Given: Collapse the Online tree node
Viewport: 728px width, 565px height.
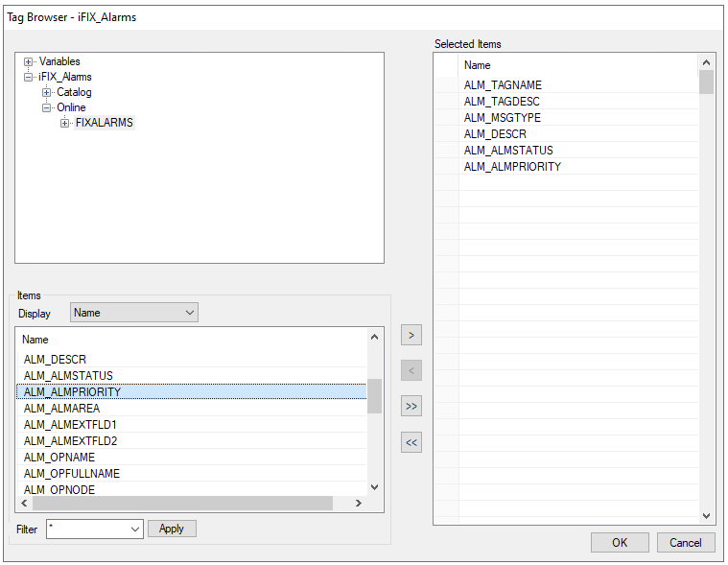Looking at the screenshot, I should pos(46,107).
